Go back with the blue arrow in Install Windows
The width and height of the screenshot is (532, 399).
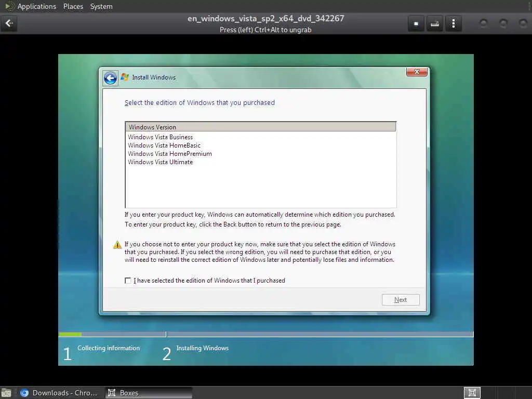click(110, 78)
